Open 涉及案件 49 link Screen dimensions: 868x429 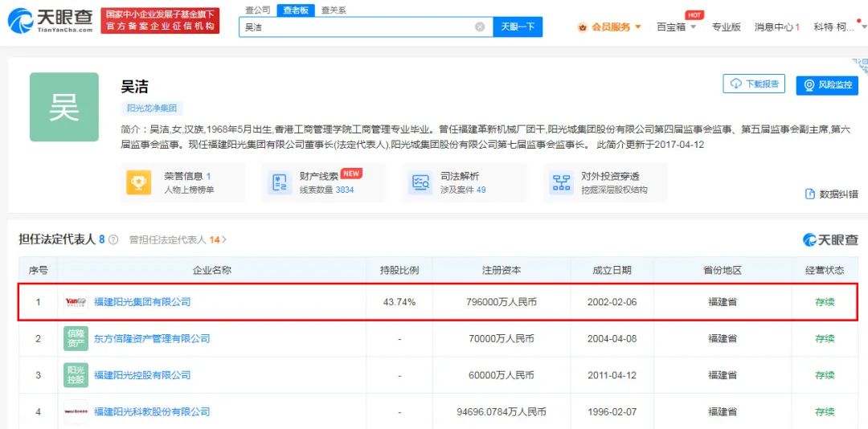463,190
